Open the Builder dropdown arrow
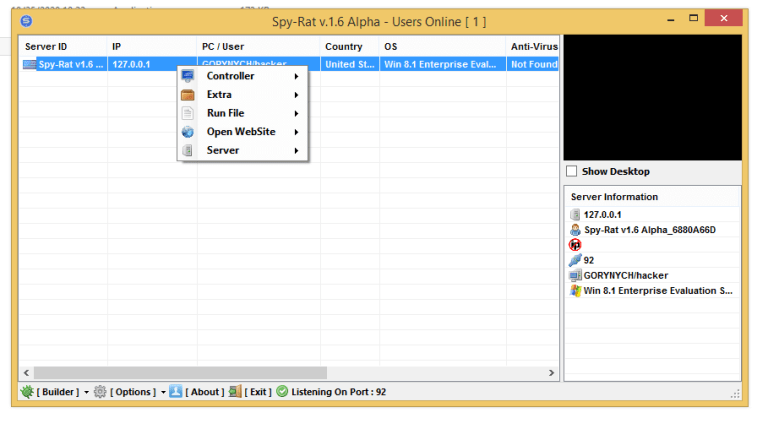The width and height of the screenshot is (768, 429). (x=86, y=392)
